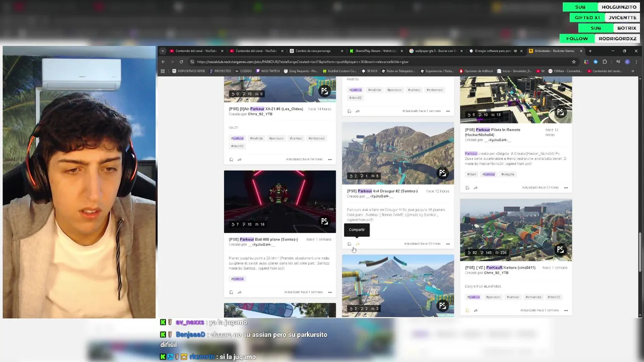Reload the Rockstar Social Club page
Viewport: 644px width, 362px height.
point(181,61)
